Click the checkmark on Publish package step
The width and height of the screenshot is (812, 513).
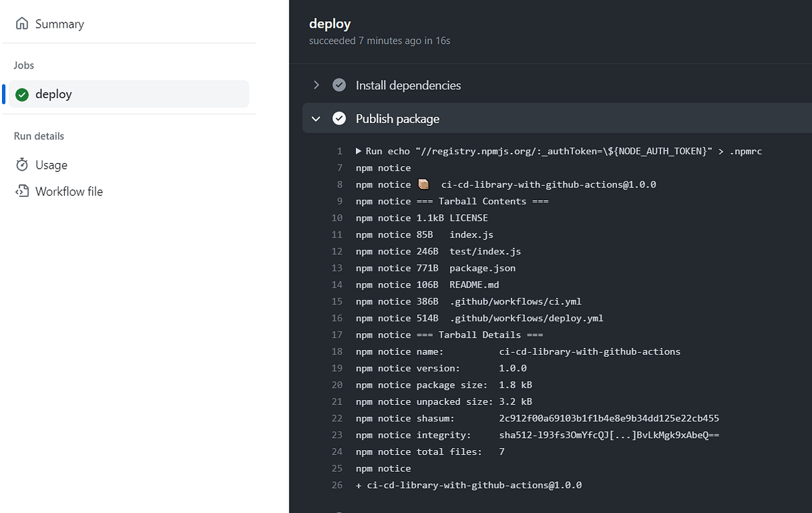point(339,118)
